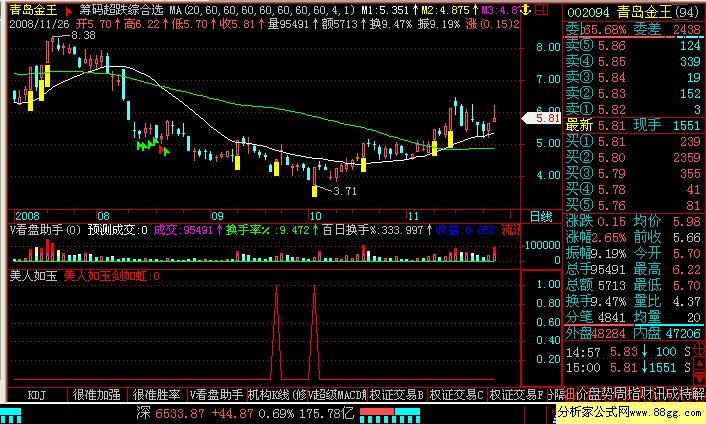This screenshot has height=424, width=706.
Task: Click the yellow anchor icon above the chart
Action: pyautogui.click(x=525, y=9)
